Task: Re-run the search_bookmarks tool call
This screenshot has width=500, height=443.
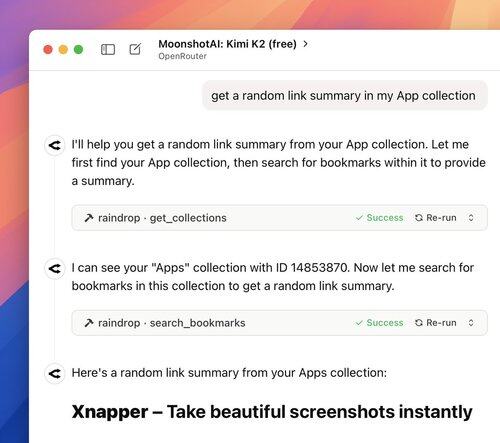Action: (x=436, y=323)
